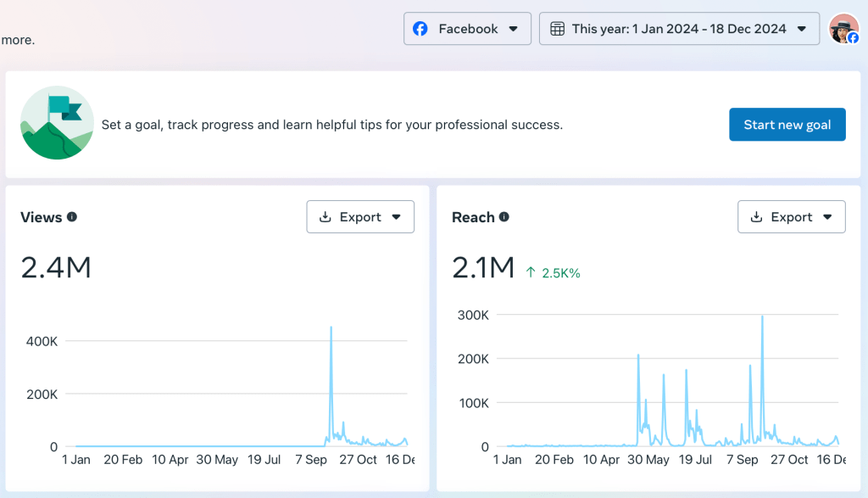This screenshot has height=498, width=868.
Task: Click download icon in Reach Export button
Action: coord(756,217)
